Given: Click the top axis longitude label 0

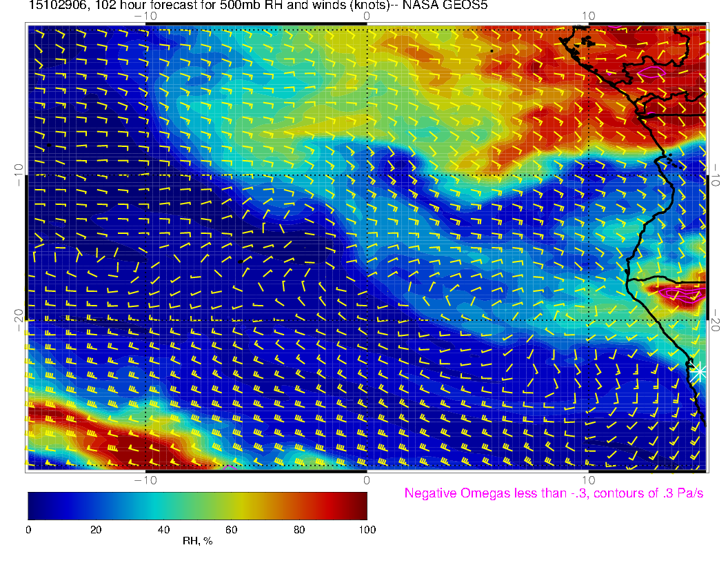Looking at the screenshot, I should [x=367, y=15].
